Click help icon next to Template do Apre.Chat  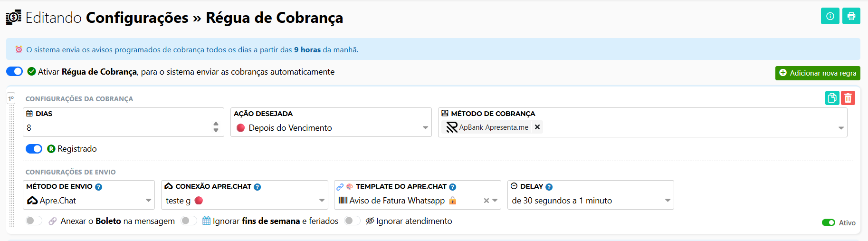coord(453,187)
